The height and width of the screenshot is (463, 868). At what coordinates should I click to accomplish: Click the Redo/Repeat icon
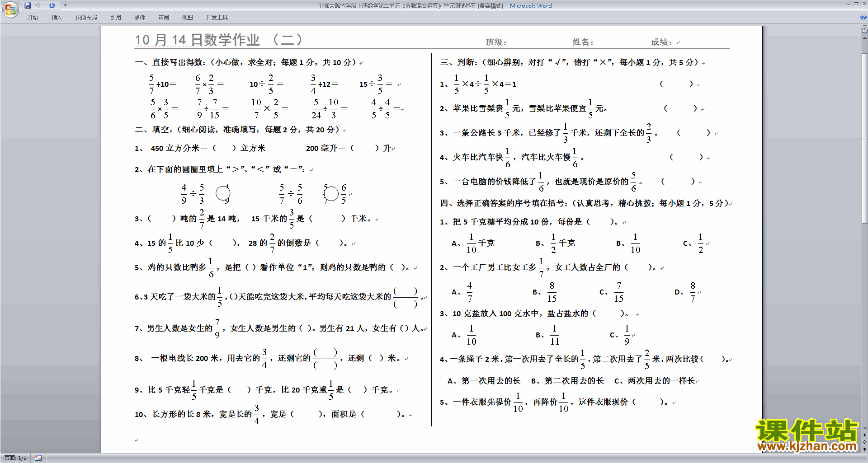[x=52, y=5]
